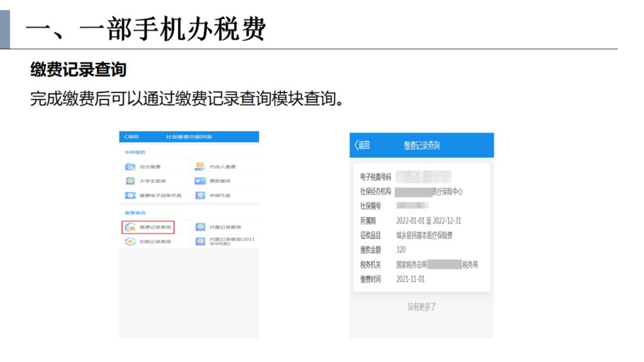The width and height of the screenshot is (644, 362).
Task: Tap the 扣款记录查询 icon
Action: (130, 242)
